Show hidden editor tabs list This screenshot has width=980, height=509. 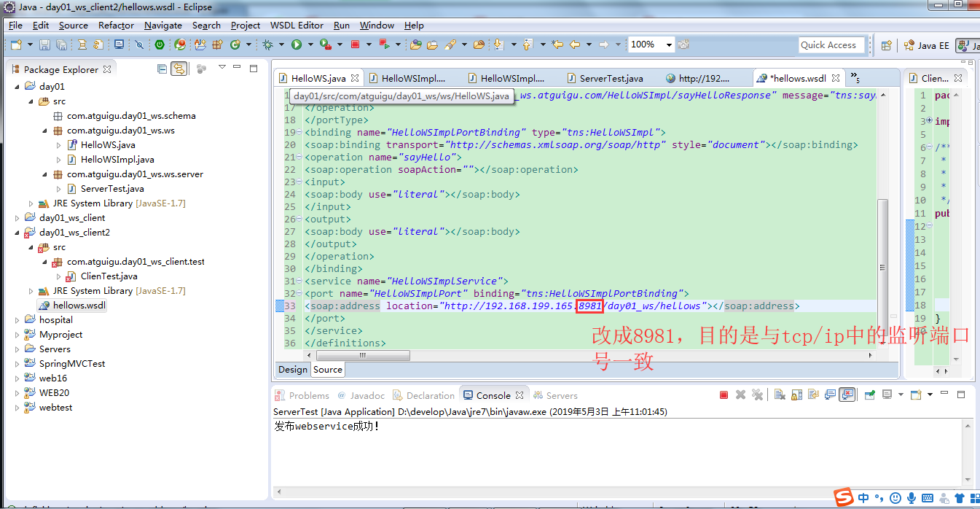855,78
